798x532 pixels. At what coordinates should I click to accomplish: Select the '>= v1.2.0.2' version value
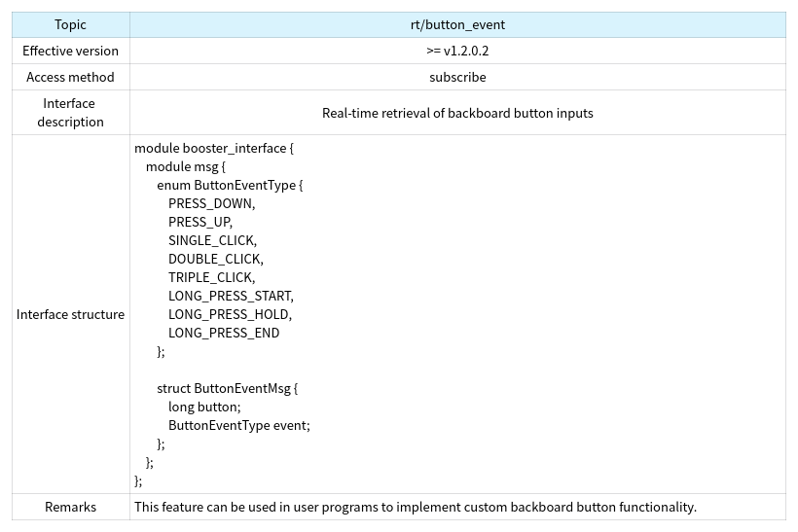click(457, 51)
